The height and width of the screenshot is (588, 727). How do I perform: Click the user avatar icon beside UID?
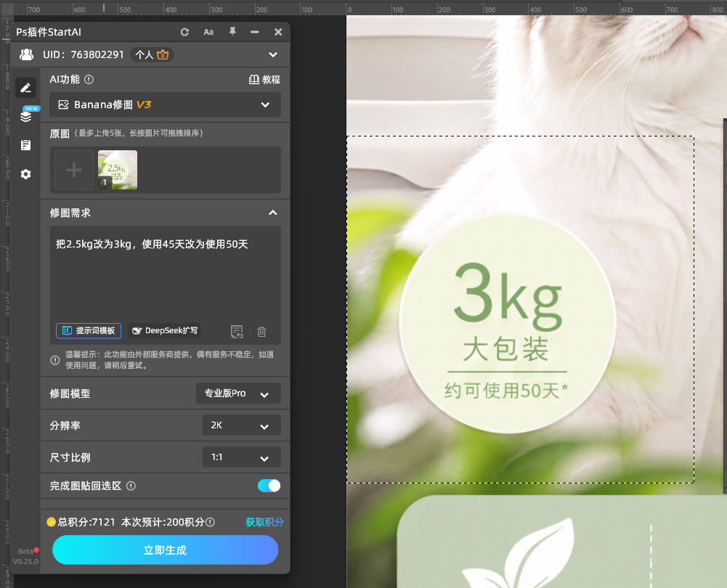tap(26, 54)
